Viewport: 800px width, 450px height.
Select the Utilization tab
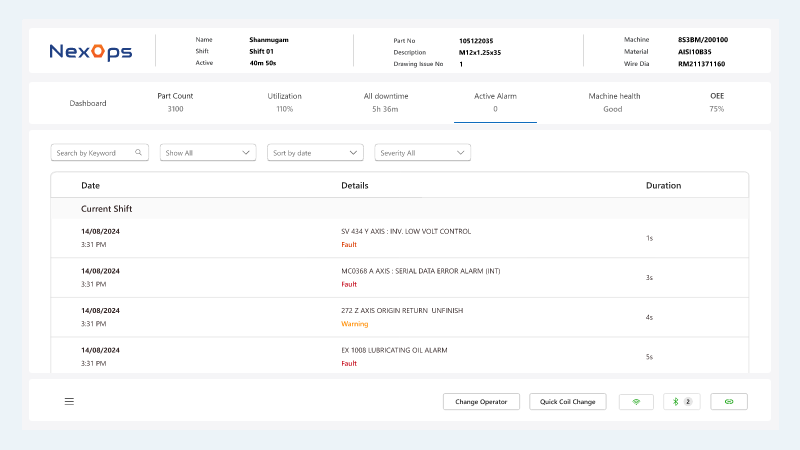(285, 102)
